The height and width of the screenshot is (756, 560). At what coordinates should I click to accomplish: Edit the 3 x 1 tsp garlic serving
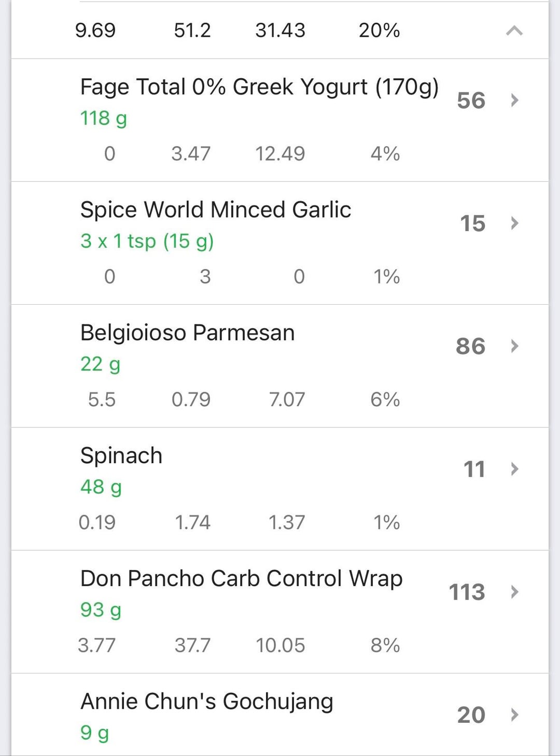point(147,241)
